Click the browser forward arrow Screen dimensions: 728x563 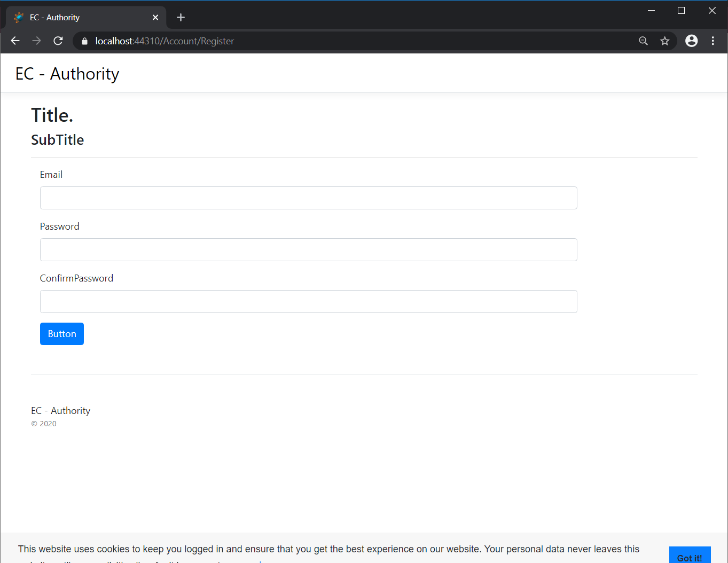36,41
